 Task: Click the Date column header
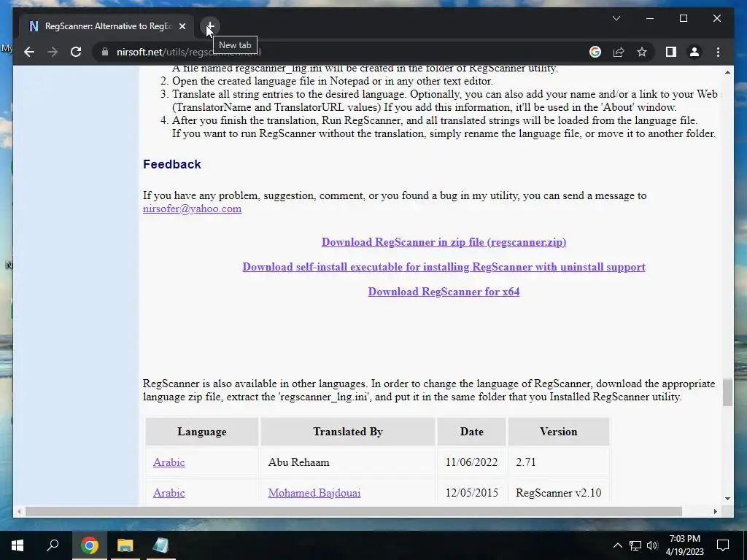(472, 432)
